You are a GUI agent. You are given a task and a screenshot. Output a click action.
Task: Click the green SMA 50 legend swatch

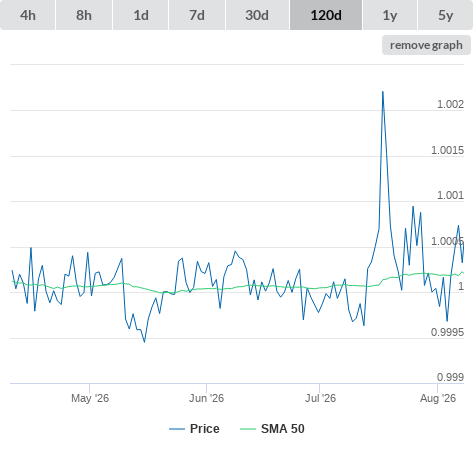(x=248, y=429)
